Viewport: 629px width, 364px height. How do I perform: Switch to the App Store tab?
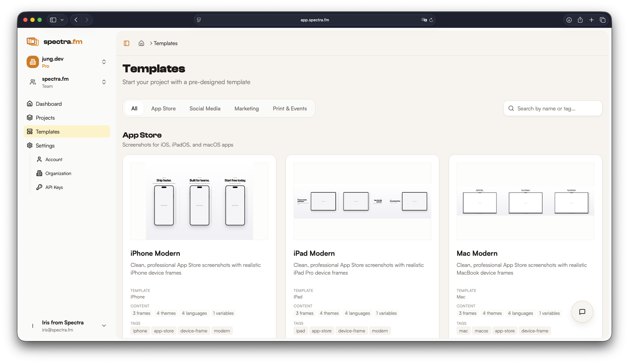[163, 109]
